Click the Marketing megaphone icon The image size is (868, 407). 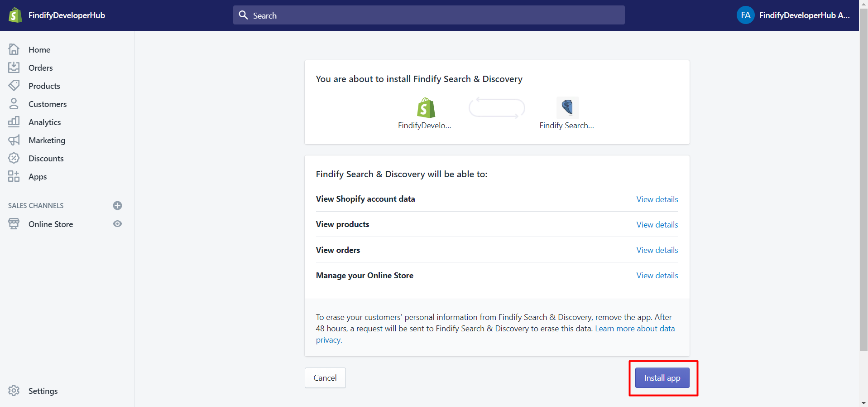coord(14,140)
